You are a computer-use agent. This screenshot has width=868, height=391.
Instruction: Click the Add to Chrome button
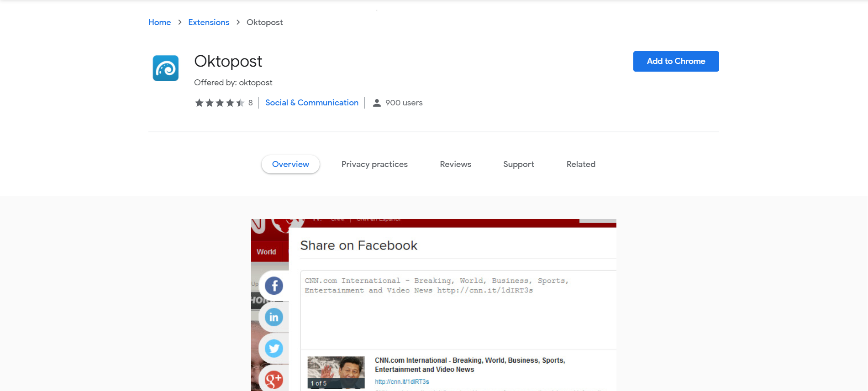pos(676,61)
